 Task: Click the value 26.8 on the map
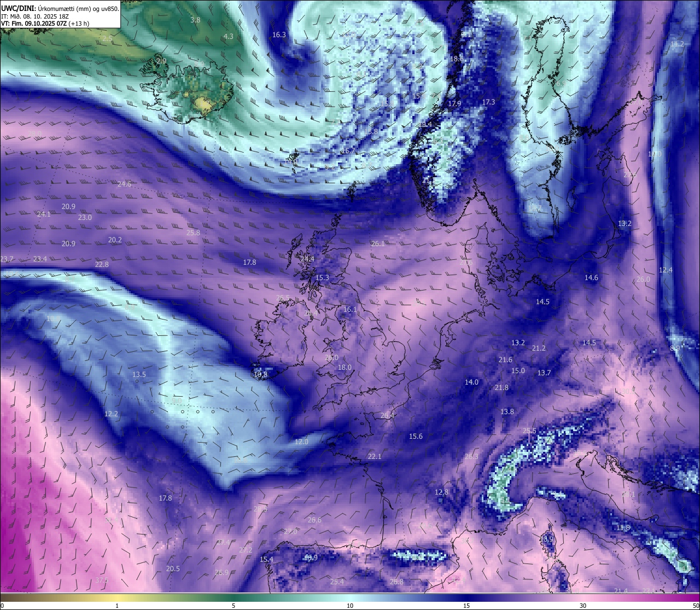click(396, 582)
